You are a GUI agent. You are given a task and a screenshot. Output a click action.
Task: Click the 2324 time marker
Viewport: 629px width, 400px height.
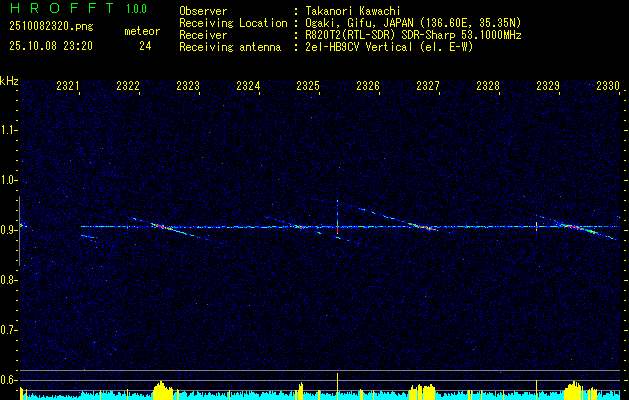pos(248,85)
